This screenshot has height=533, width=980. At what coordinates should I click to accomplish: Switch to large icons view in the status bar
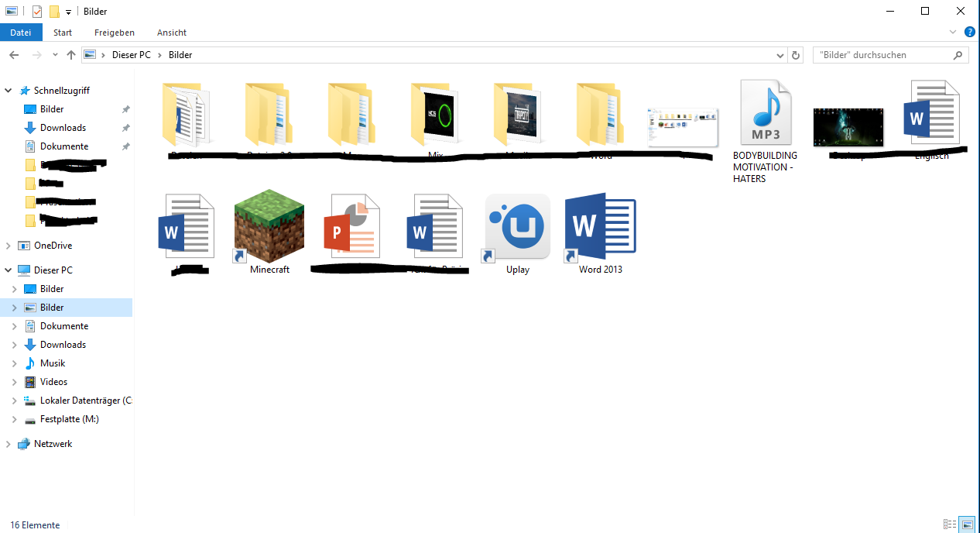pyautogui.click(x=966, y=524)
